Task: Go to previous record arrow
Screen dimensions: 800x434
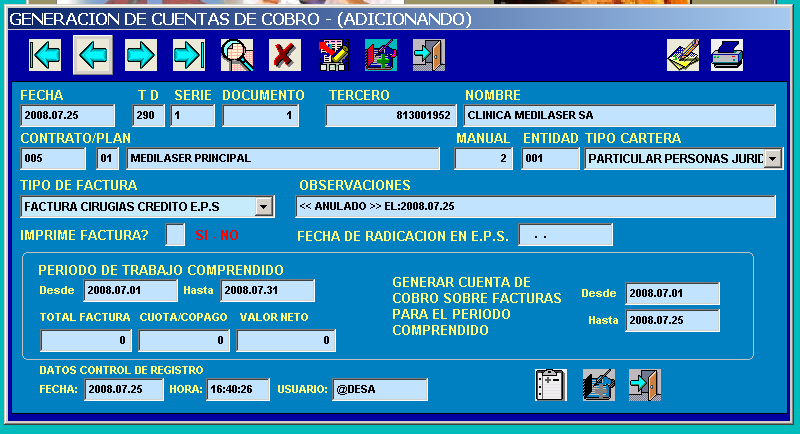Action: 93,55
